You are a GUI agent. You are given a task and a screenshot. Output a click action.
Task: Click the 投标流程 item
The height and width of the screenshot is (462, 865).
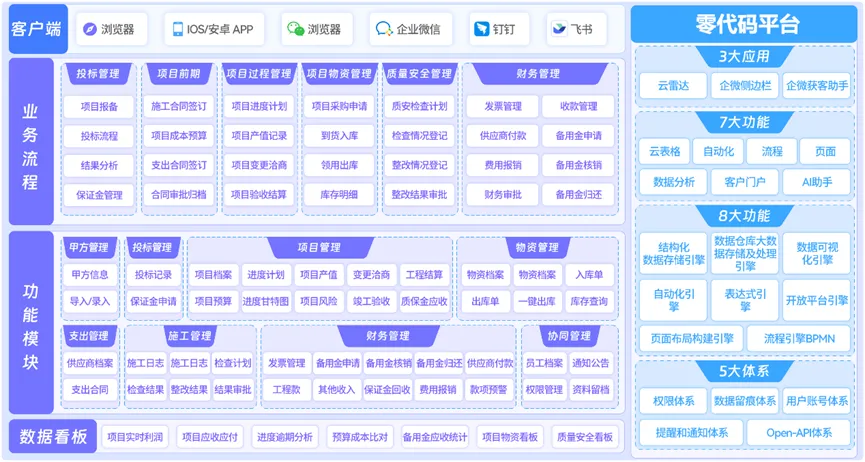point(99,136)
